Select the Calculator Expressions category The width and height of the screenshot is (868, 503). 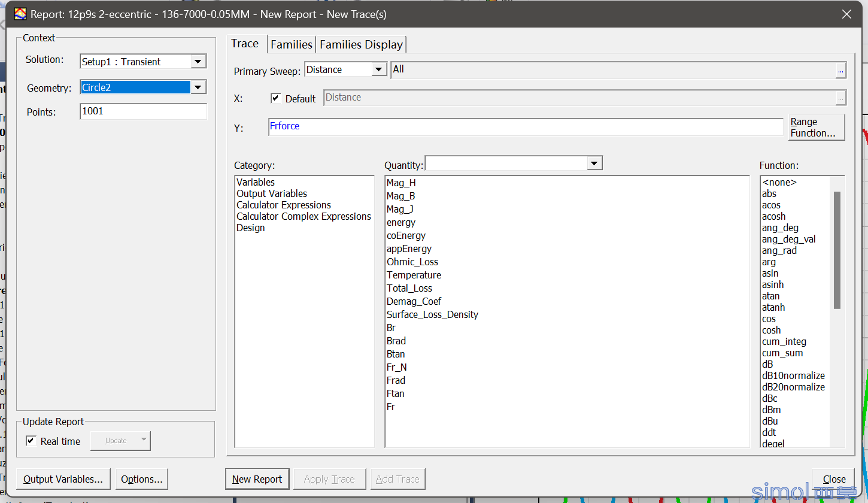(284, 205)
